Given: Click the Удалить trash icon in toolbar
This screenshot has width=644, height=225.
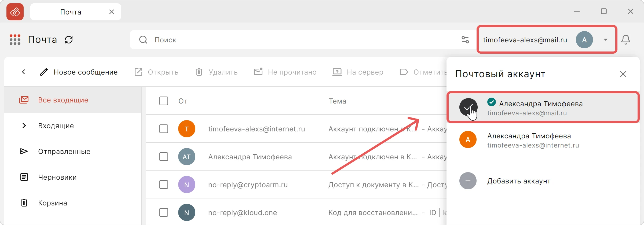Looking at the screenshot, I should [x=199, y=72].
